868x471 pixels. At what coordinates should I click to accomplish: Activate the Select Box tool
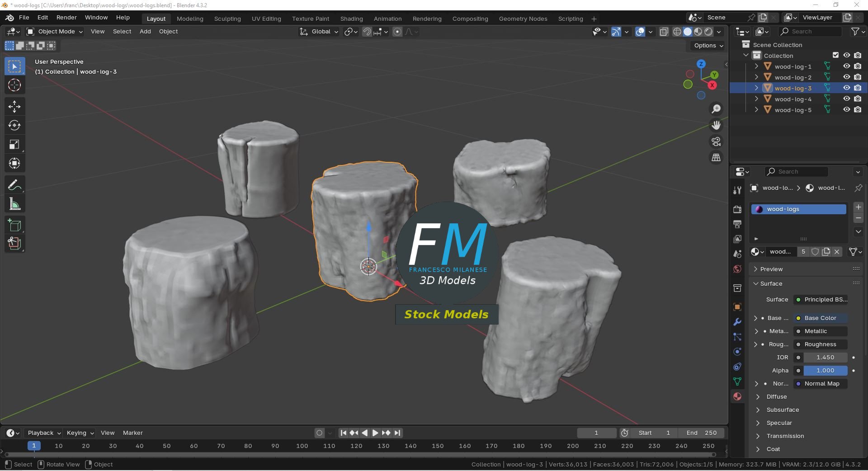pyautogui.click(x=14, y=66)
